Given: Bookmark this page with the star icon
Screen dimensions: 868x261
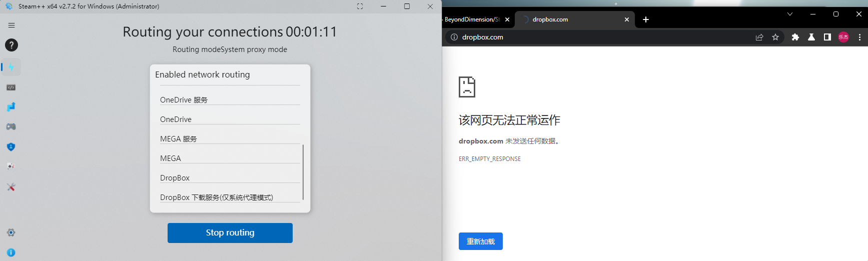Looking at the screenshot, I should pyautogui.click(x=775, y=37).
